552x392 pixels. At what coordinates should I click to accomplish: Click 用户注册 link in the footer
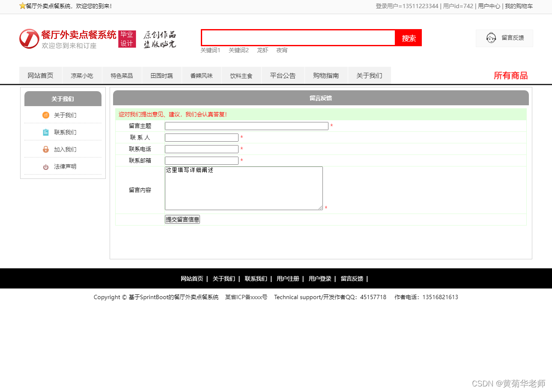tap(288, 279)
